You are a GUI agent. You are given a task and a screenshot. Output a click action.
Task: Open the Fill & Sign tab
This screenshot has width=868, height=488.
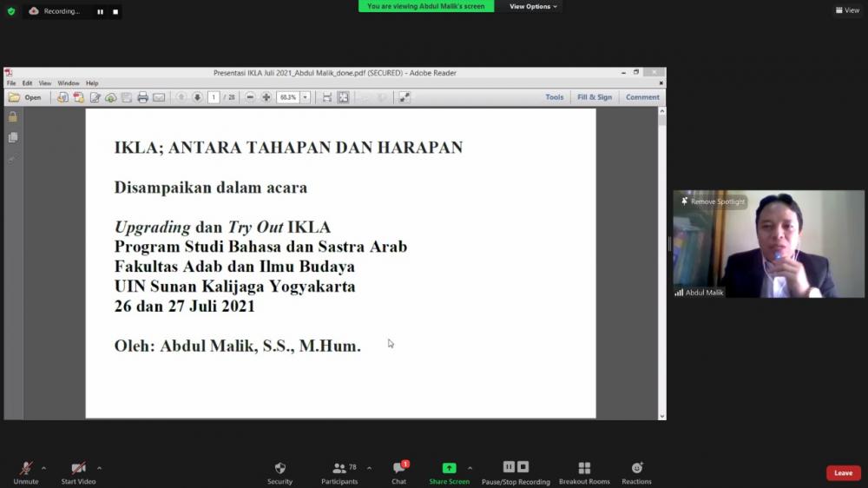click(595, 97)
